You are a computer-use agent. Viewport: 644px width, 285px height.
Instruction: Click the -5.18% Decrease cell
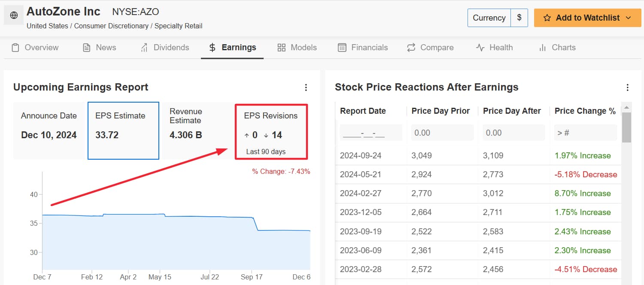[586, 175]
